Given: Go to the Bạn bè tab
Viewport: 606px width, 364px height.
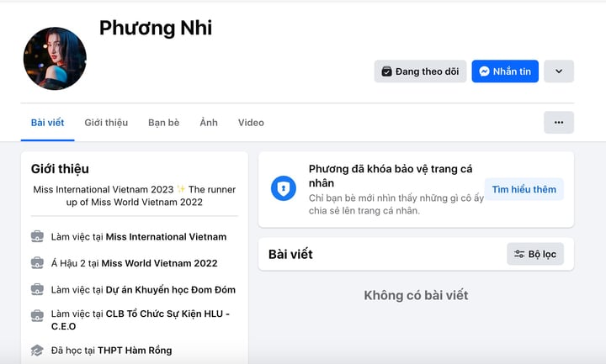Looking at the screenshot, I should pyautogui.click(x=164, y=123).
